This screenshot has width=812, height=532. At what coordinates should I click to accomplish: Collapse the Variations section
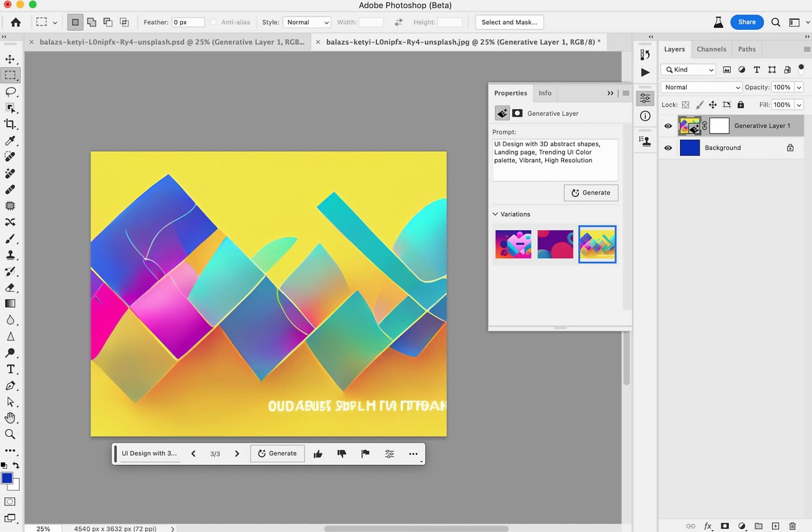pyautogui.click(x=495, y=214)
